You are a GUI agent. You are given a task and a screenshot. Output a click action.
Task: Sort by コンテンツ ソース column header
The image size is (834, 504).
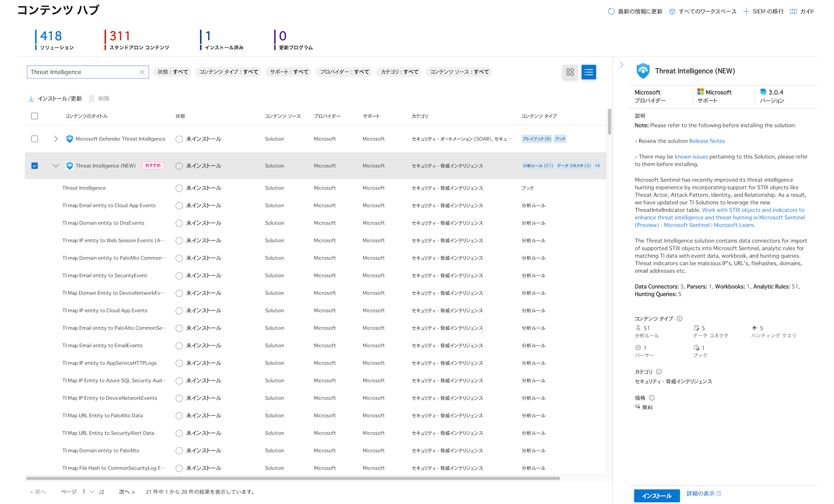(283, 116)
